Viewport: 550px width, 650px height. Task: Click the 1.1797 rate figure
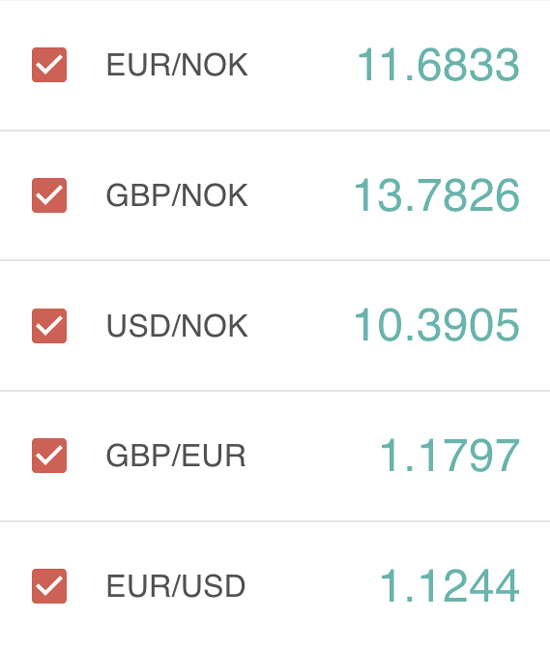click(449, 456)
